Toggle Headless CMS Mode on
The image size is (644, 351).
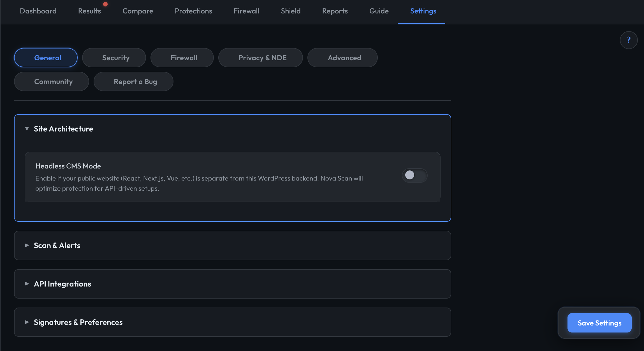pos(415,175)
